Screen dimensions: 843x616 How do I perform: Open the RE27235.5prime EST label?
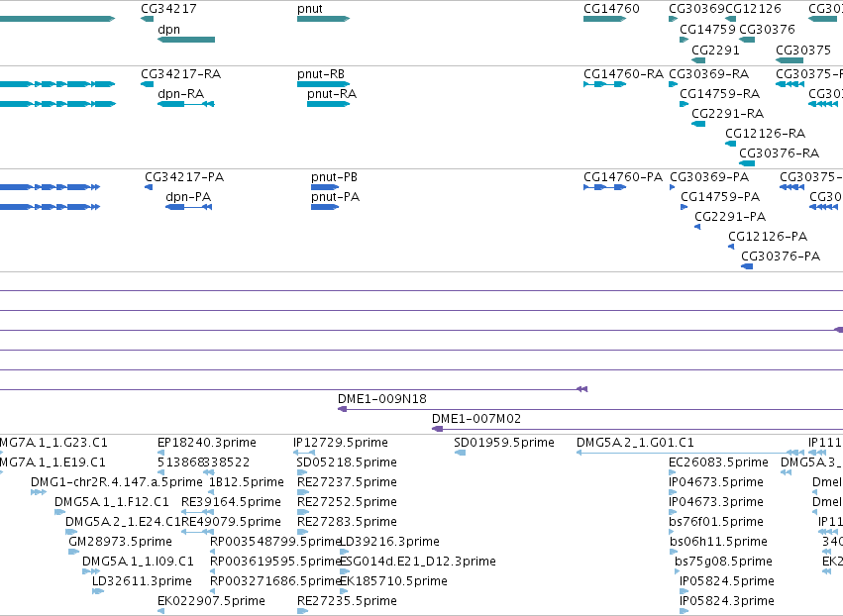tap(347, 601)
